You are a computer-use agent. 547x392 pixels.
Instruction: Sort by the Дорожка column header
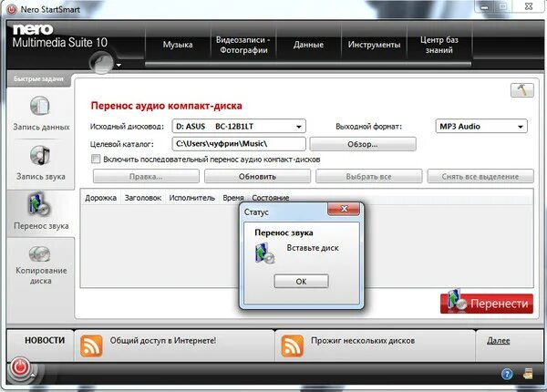coord(100,198)
